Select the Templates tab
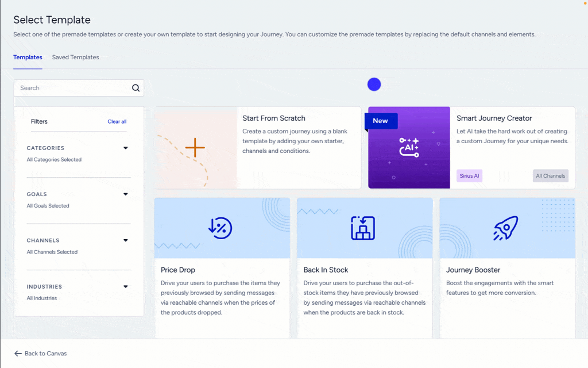This screenshot has width=588, height=368. click(28, 57)
